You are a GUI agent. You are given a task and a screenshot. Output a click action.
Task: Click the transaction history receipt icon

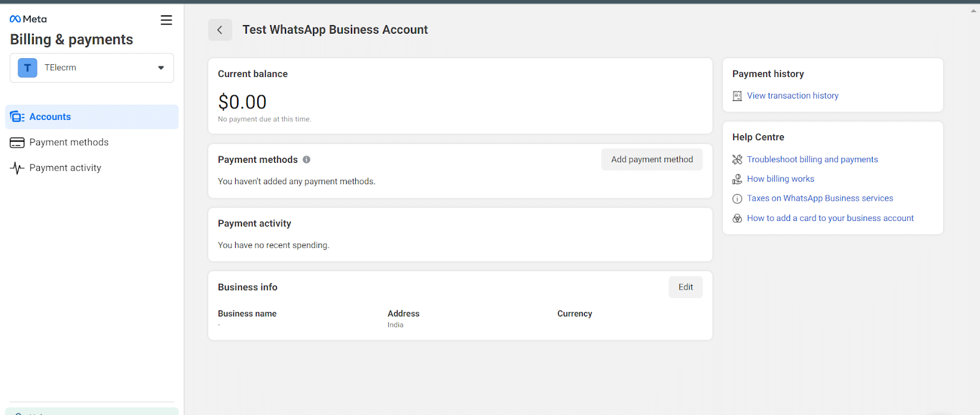click(x=737, y=96)
